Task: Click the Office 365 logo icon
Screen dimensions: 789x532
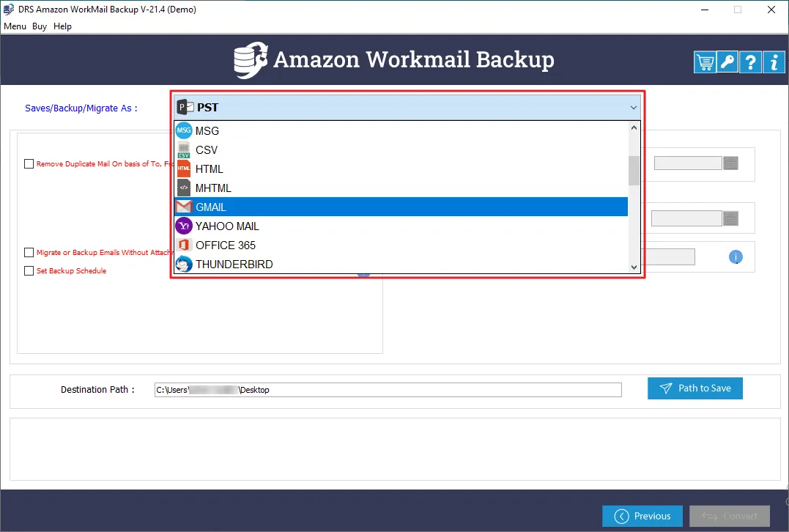Action: (x=184, y=245)
